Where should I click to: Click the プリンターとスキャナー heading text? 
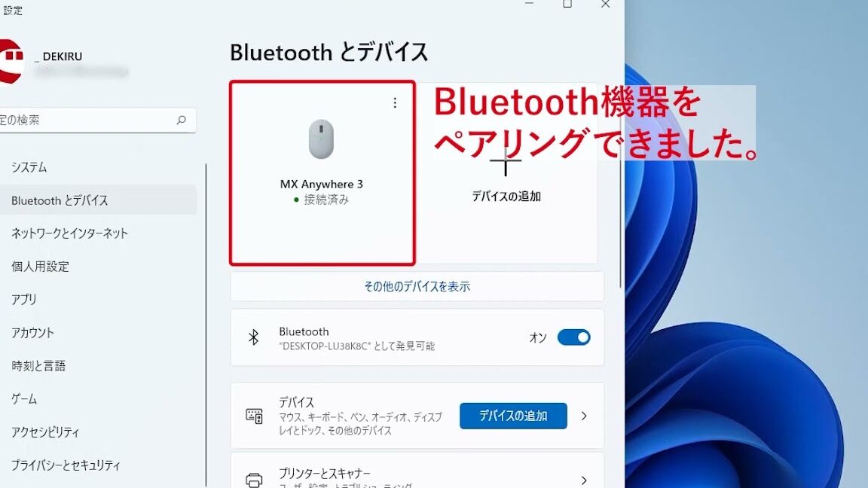click(x=325, y=474)
